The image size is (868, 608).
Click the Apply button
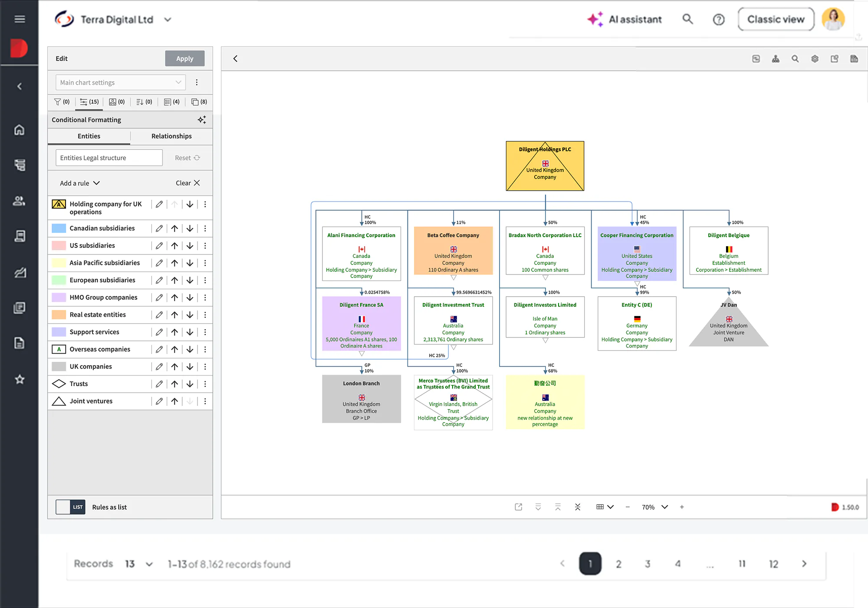(185, 59)
